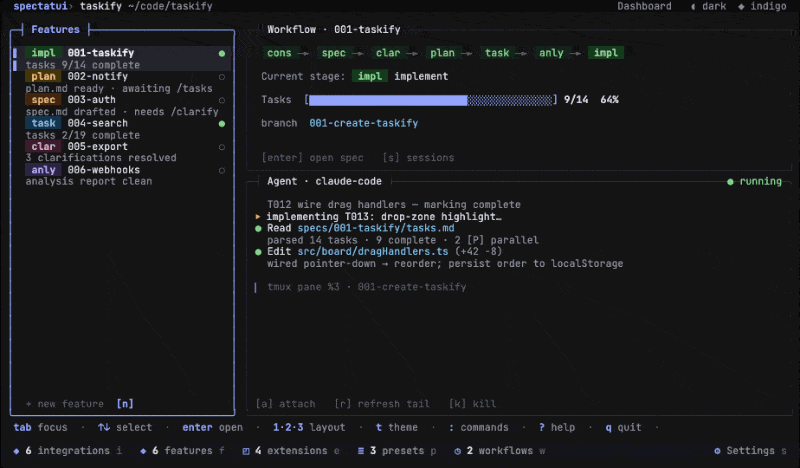800x468 pixels.
Task: Click the task stage in workflow pipeline
Action: pyautogui.click(x=497, y=53)
